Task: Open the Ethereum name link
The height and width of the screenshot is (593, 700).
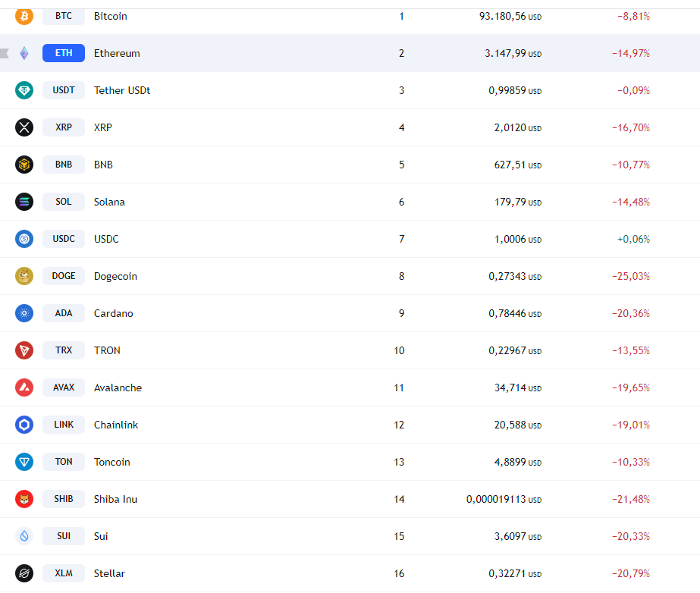Action: pos(117,53)
